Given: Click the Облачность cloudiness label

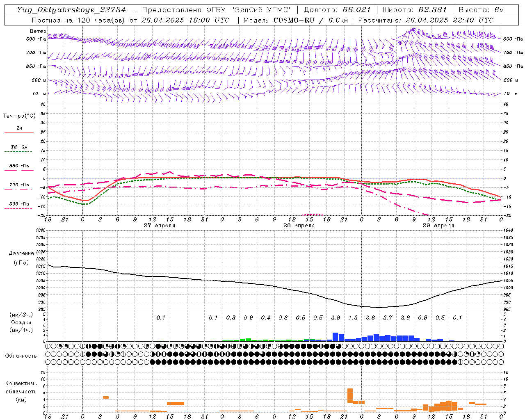Looking at the screenshot, I should (x=21, y=356).
